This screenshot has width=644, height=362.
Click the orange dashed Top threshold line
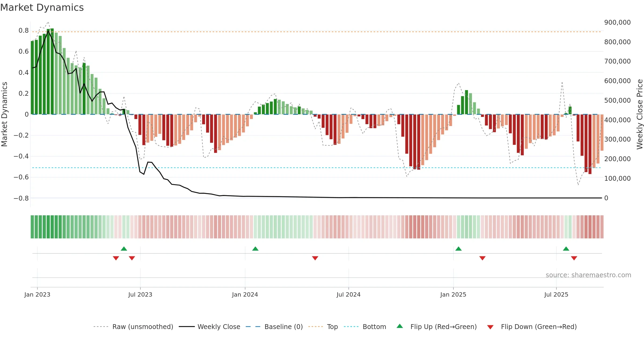coord(317,32)
